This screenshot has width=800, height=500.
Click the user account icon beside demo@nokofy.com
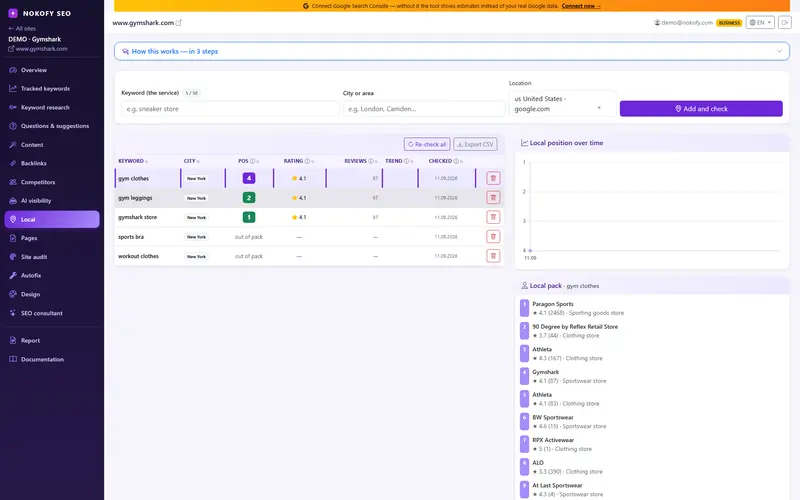[657, 22]
